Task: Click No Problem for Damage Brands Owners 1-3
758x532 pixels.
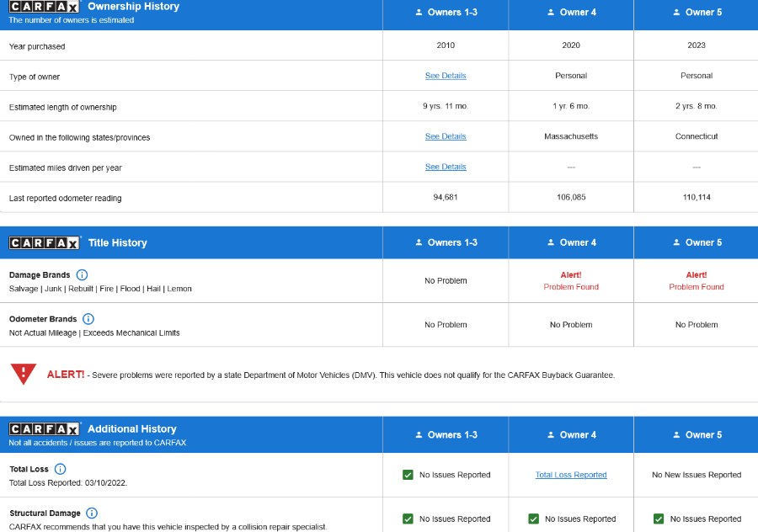Action: point(446,281)
